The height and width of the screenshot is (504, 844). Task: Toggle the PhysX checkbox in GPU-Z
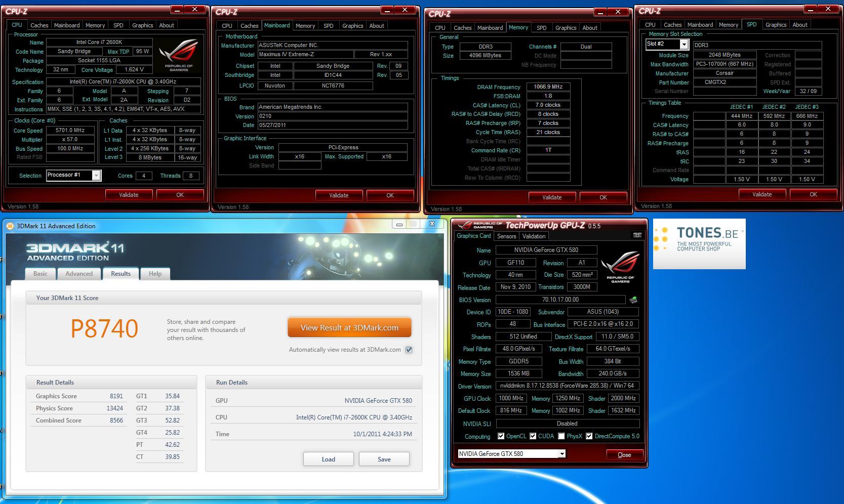tap(561, 436)
